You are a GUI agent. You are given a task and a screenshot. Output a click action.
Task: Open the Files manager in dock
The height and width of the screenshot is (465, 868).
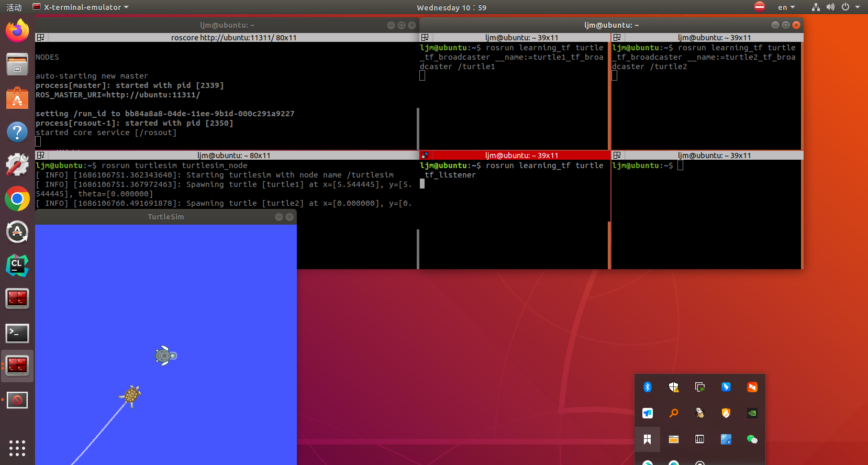point(17,64)
